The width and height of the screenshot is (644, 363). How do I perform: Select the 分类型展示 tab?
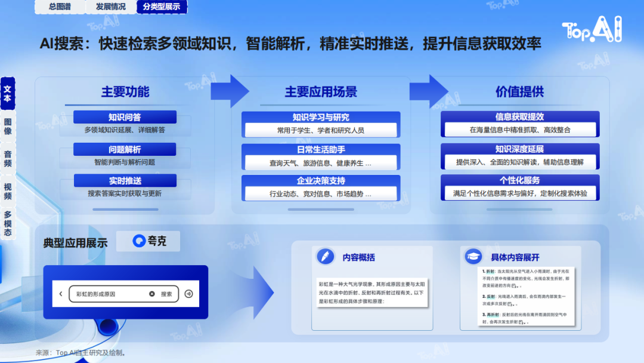(x=162, y=7)
